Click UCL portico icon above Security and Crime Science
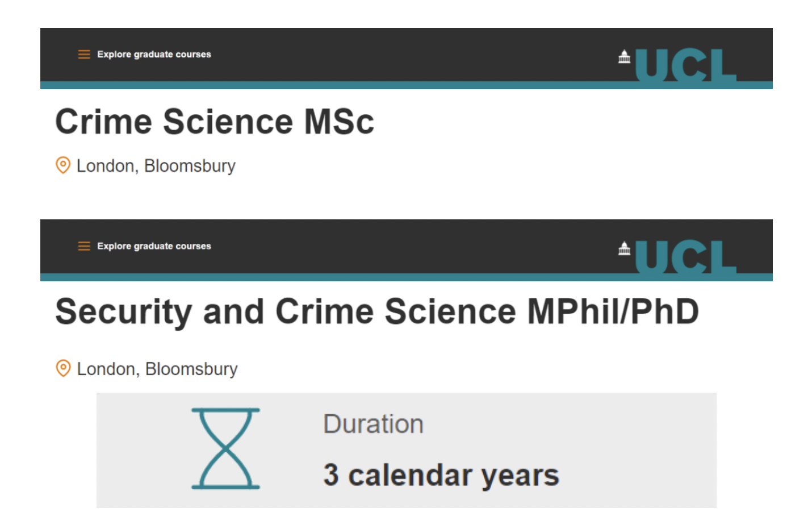This screenshot has width=812, height=516. 625,249
